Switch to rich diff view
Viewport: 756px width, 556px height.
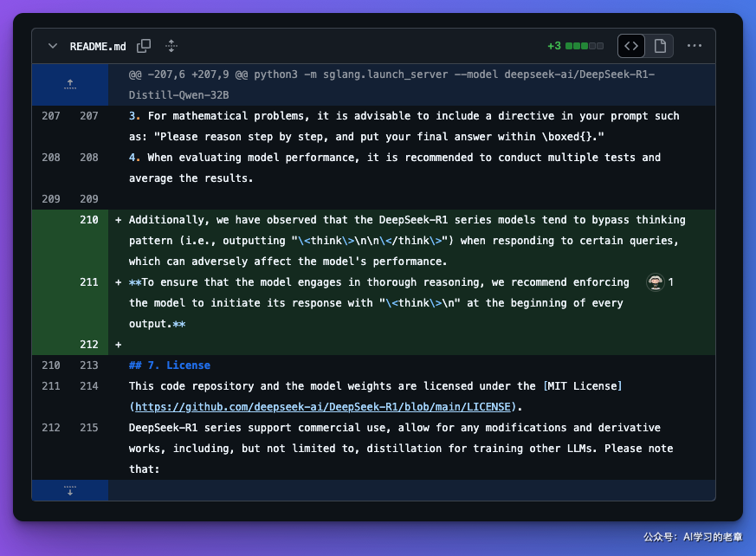coord(660,46)
